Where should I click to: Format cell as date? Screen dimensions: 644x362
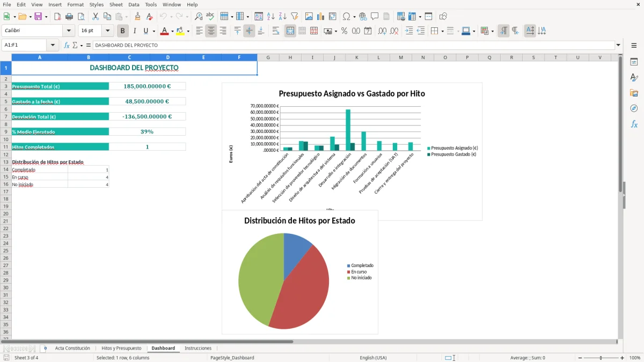[368, 31]
